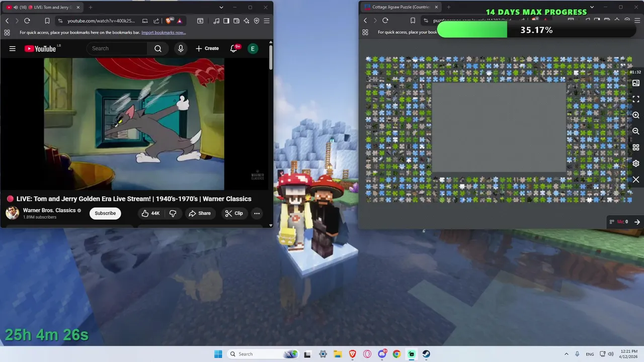Open puzzle settings gear
Image resolution: width=644 pixels, height=362 pixels.
[x=636, y=163]
